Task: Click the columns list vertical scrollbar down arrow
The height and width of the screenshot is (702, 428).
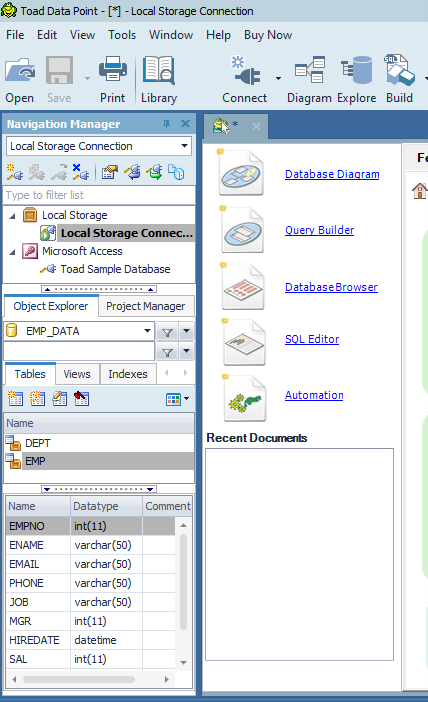Action: (183, 662)
